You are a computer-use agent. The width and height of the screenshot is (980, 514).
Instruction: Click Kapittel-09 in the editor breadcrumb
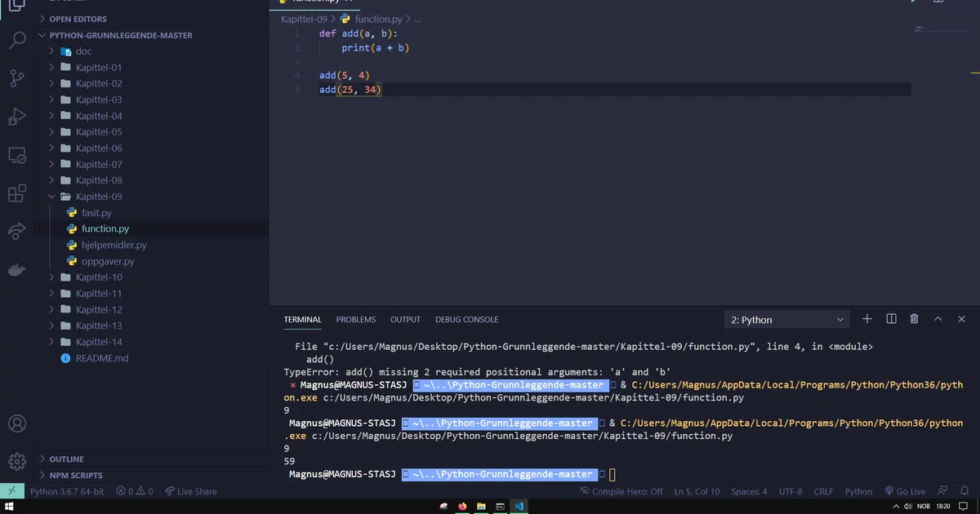pos(304,19)
